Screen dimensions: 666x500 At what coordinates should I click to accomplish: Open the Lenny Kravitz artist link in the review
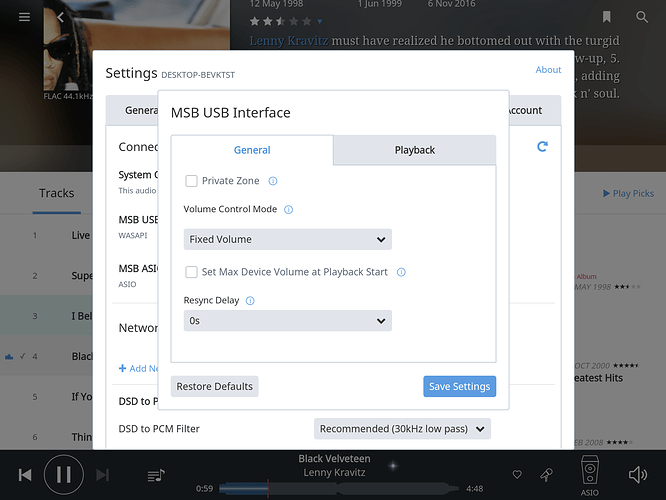click(288, 41)
